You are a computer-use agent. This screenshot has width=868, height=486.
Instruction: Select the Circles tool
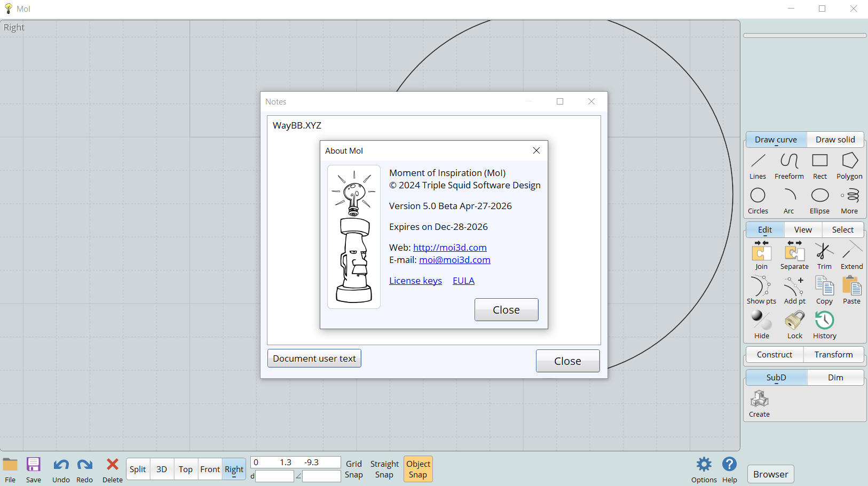(x=758, y=201)
